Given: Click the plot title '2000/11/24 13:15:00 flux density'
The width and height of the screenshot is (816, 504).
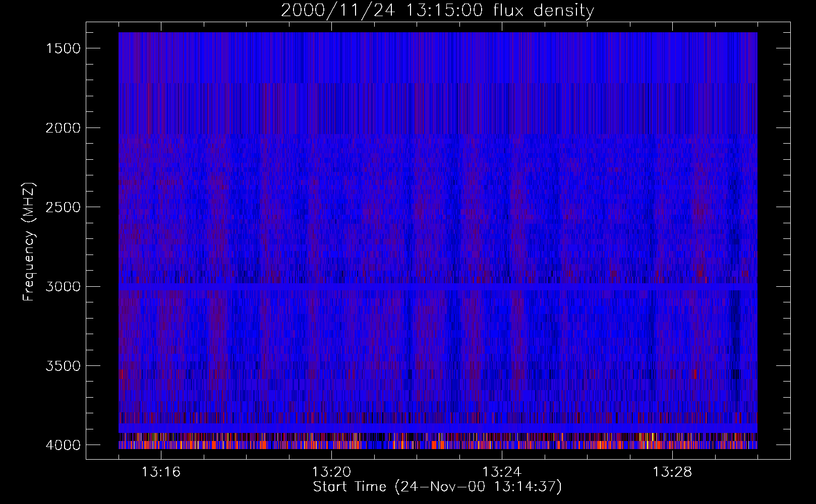Looking at the screenshot, I should 437,10.
